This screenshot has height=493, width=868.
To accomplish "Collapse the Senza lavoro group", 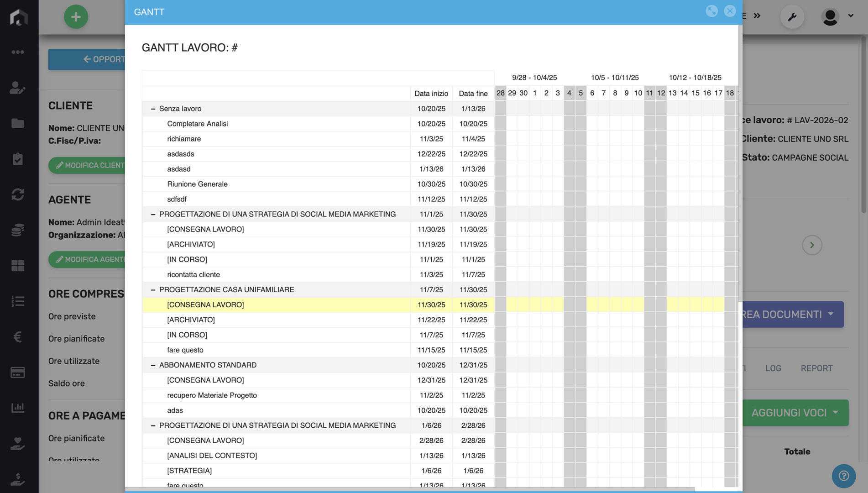I will (x=153, y=109).
